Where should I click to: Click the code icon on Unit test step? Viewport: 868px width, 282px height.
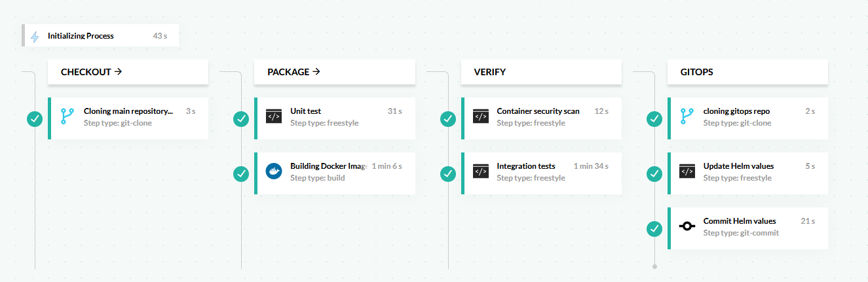point(274,117)
